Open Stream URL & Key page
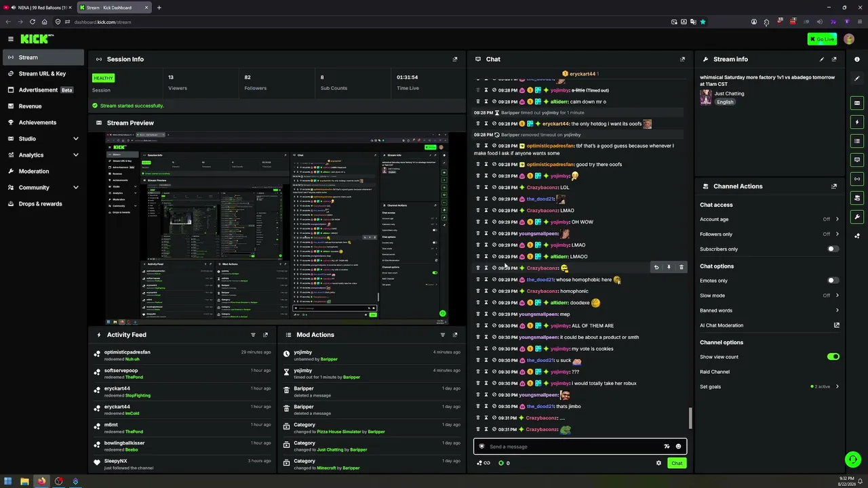The width and height of the screenshot is (868, 488). pyautogui.click(x=42, y=74)
